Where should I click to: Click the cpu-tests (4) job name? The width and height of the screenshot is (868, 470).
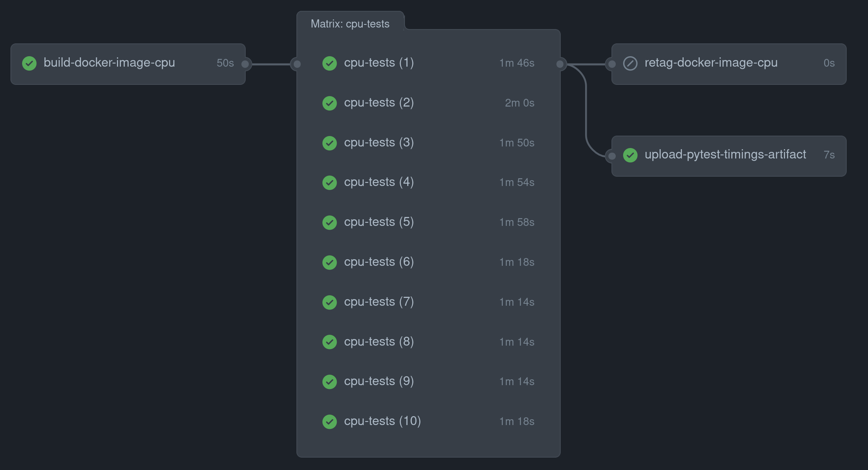point(379,182)
